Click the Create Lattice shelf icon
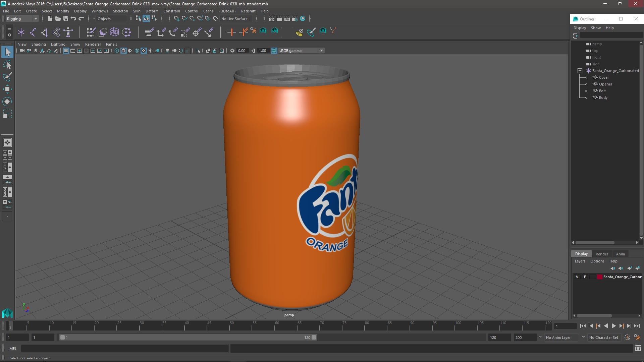Screen dimensions: 644x362 tap(114, 32)
